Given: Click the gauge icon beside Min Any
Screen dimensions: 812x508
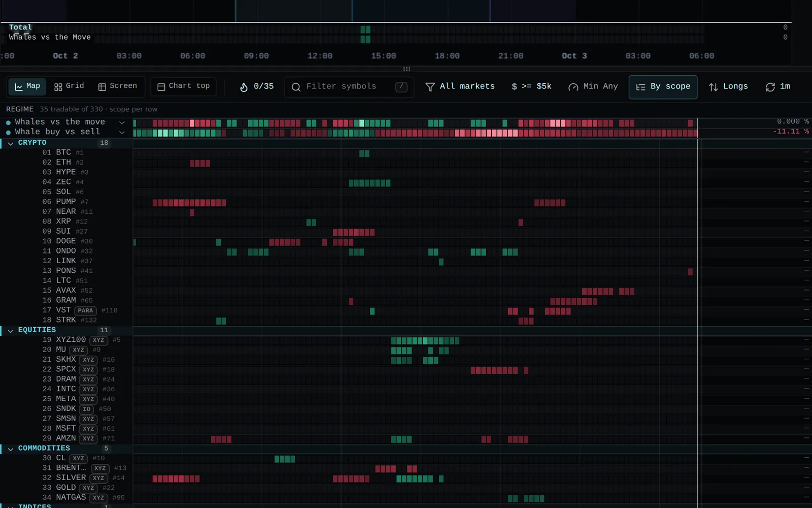Looking at the screenshot, I should pos(573,87).
